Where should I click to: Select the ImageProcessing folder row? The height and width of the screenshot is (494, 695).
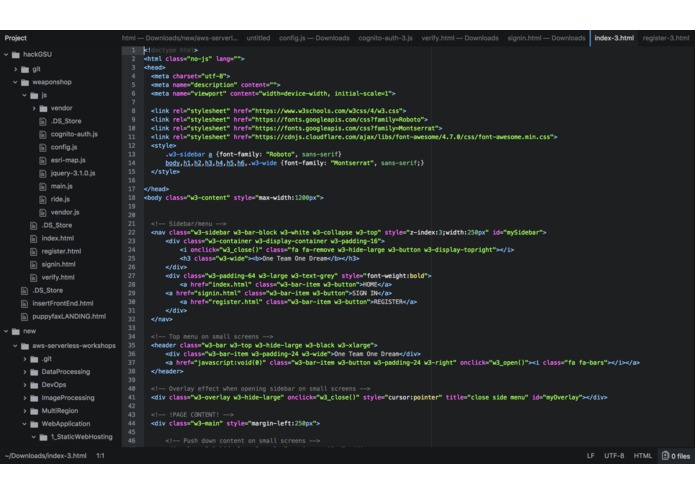click(60, 398)
